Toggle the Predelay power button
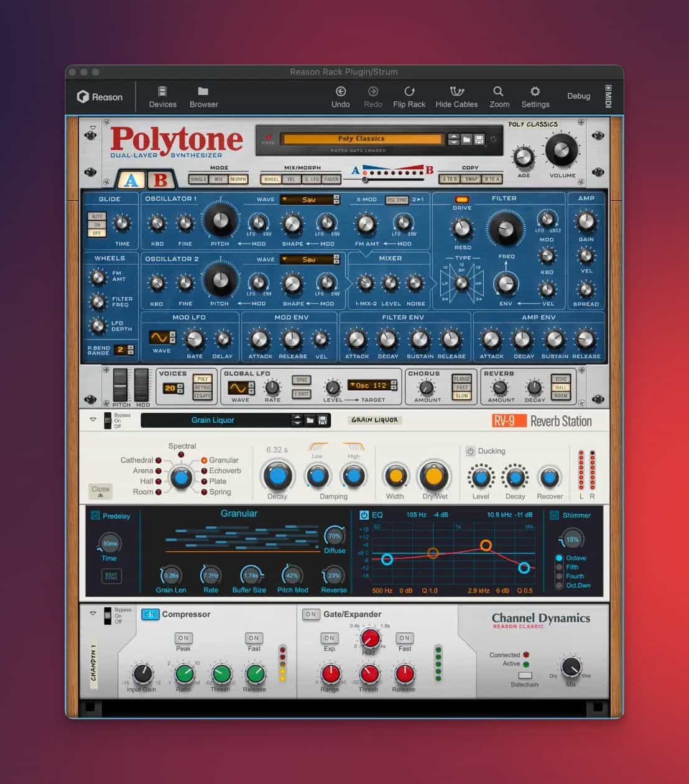 (95, 515)
